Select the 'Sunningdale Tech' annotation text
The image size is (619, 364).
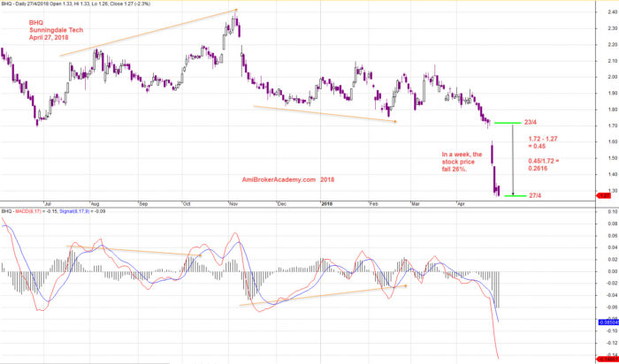coord(56,30)
